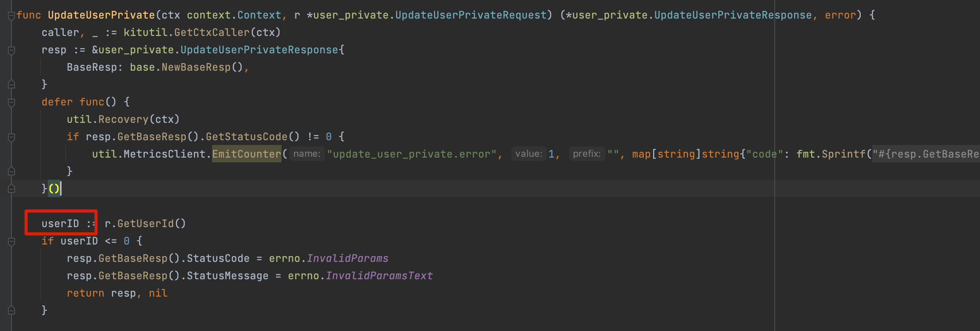Click the name: inlay parameter hint
The width and height of the screenshot is (980, 331).
tap(307, 154)
